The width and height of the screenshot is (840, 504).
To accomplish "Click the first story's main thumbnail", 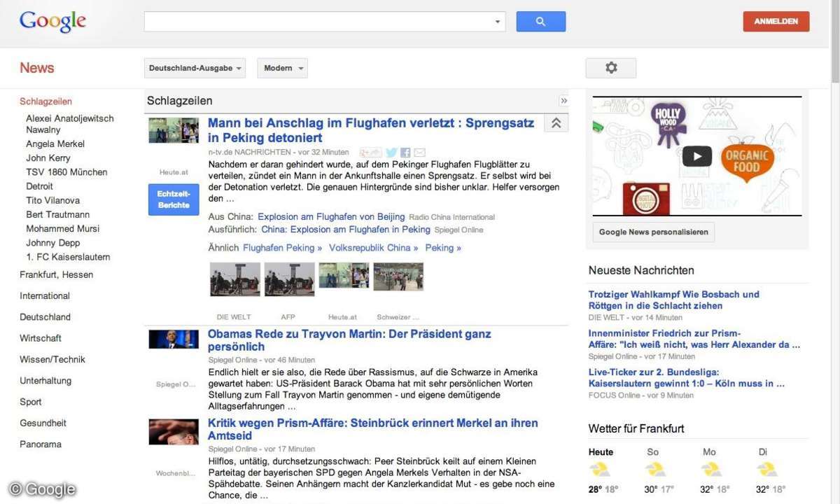I will pos(174,131).
